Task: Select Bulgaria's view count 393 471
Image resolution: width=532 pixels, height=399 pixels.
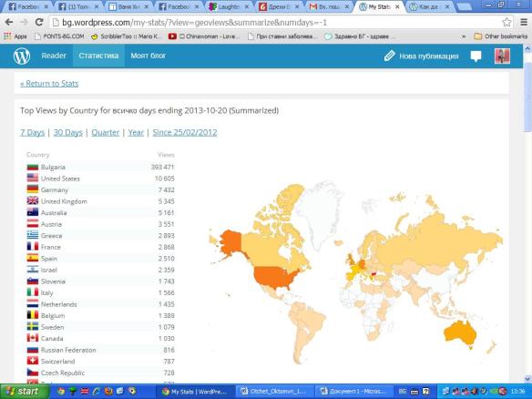Action: tap(162, 167)
